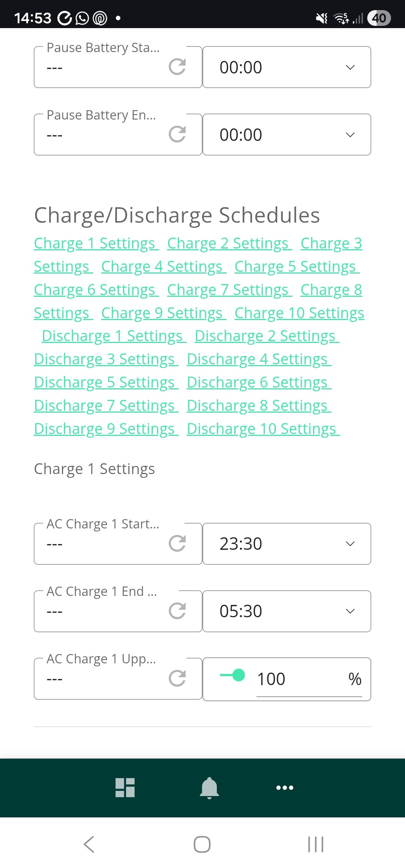
Task: Open the three-dot more menu
Action: tap(285, 788)
